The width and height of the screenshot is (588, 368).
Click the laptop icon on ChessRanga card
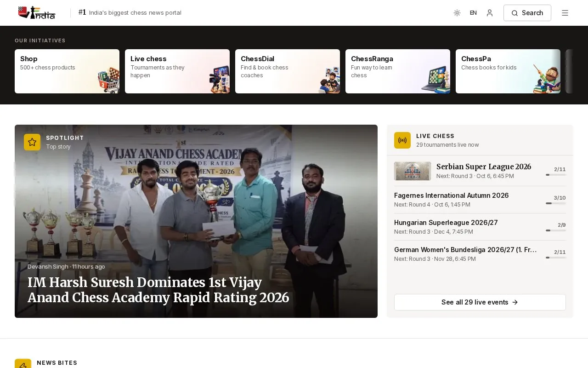tap(435, 80)
